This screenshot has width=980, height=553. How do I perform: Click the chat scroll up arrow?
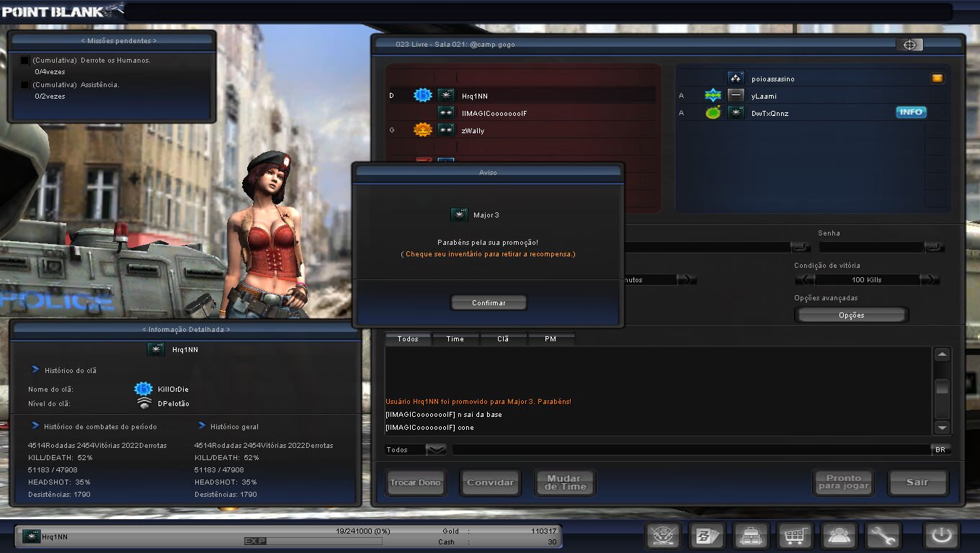942,355
